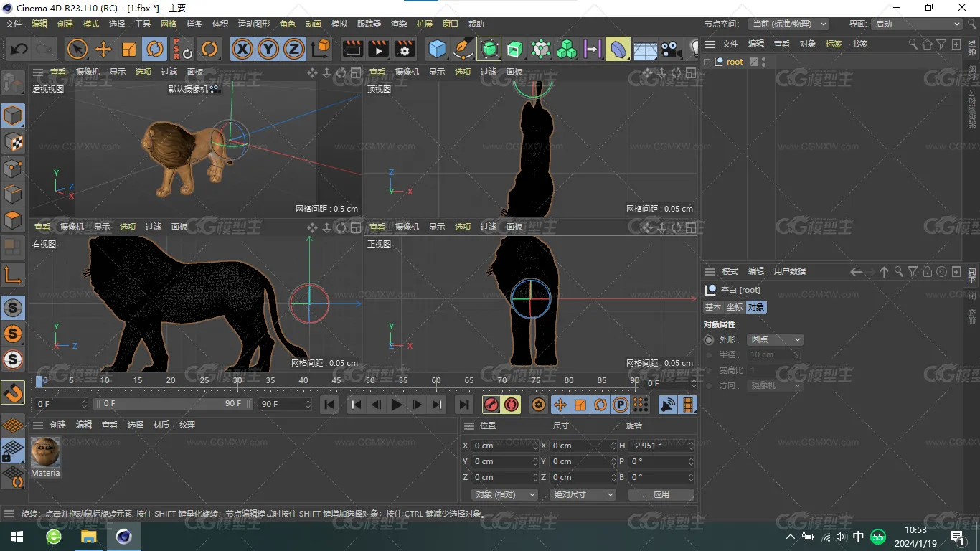Open the 外形 shape dropdown (圆点)

[775, 339]
